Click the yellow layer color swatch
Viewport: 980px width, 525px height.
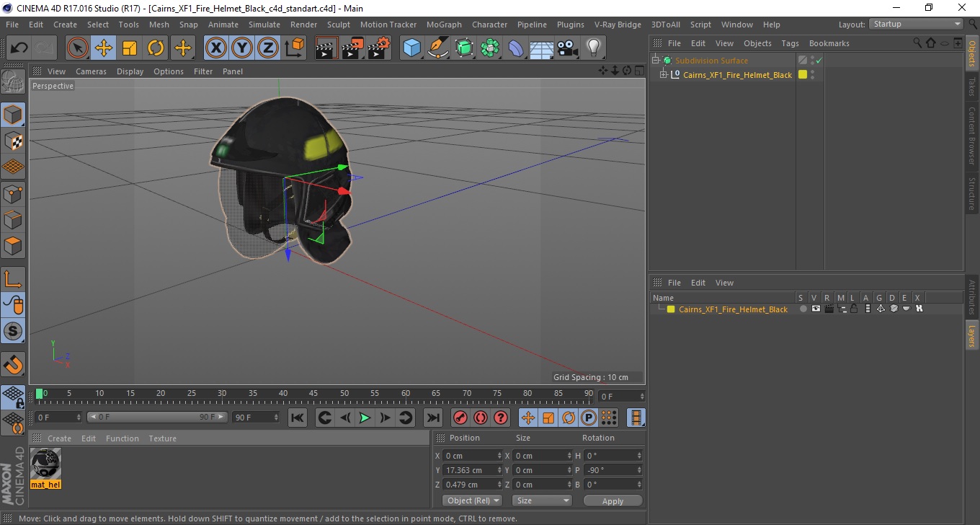[671, 309]
